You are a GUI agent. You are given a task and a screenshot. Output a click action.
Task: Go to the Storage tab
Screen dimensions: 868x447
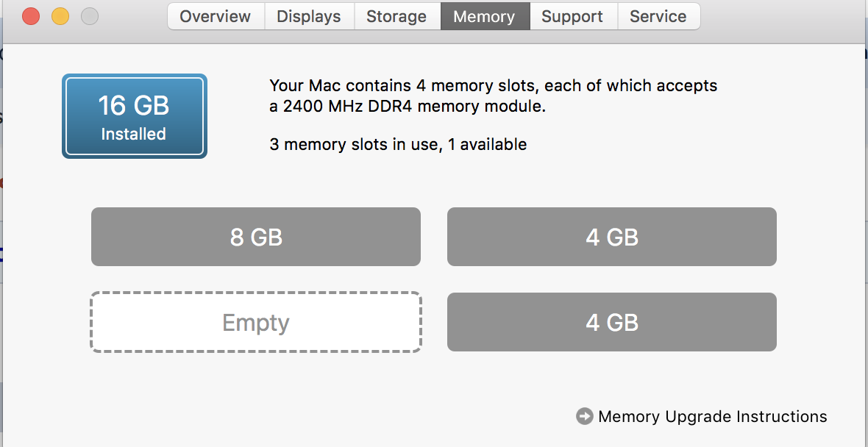point(397,16)
